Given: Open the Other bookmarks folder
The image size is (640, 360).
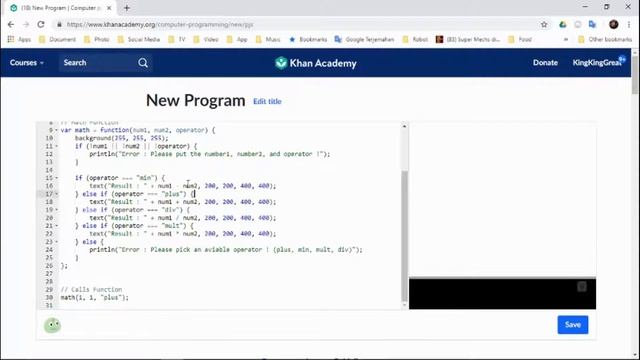Looking at the screenshot, I should (x=605, y=39).
